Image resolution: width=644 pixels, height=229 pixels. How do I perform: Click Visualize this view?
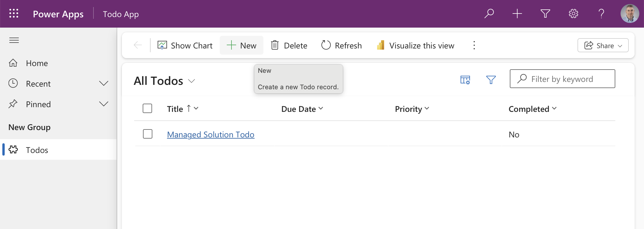pos(415,46)
